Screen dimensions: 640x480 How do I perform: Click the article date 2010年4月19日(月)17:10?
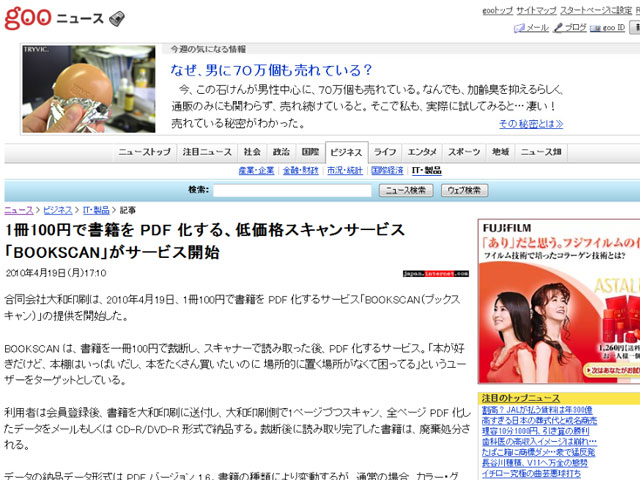pyautogui.click(x=56, y=273)
